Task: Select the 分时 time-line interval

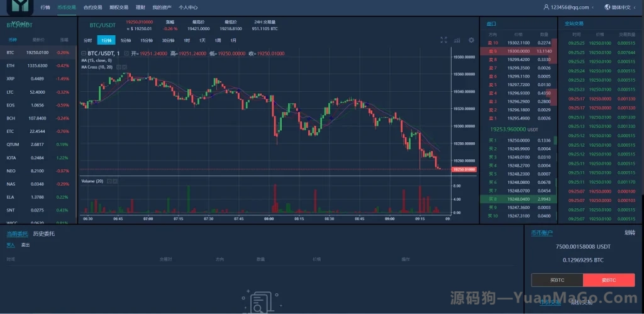Action: point(88,40)
